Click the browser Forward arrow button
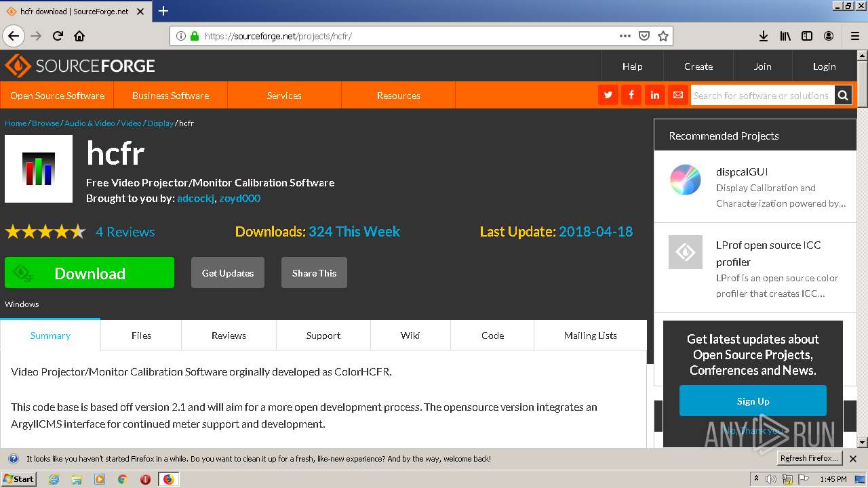The height and width of the screenshot is (488, 868). [x=36, y=36]
